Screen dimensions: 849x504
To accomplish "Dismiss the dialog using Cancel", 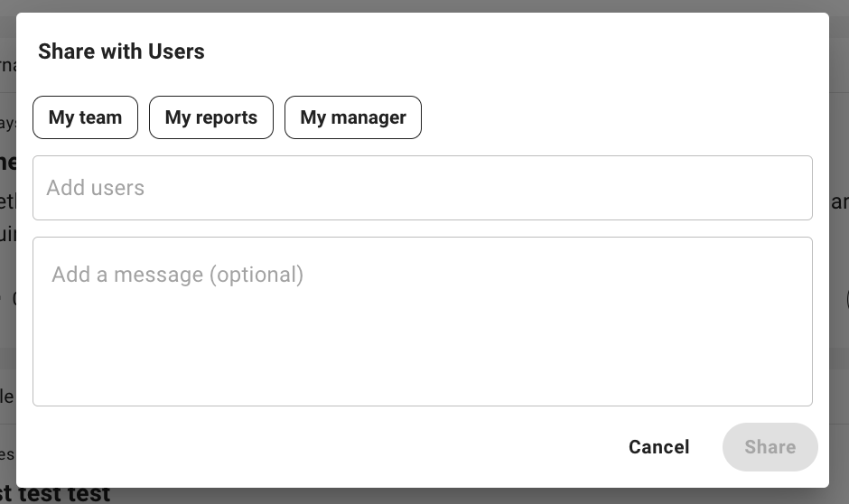I will [x=658, y=447].
